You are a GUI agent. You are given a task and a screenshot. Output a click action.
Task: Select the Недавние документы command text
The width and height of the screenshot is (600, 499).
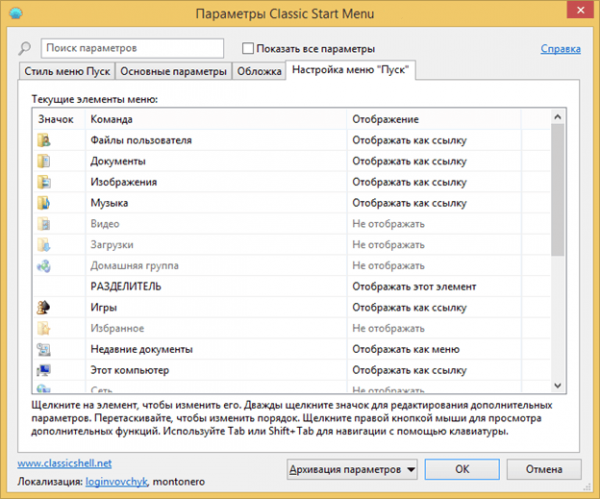click(x=141, y=349)
